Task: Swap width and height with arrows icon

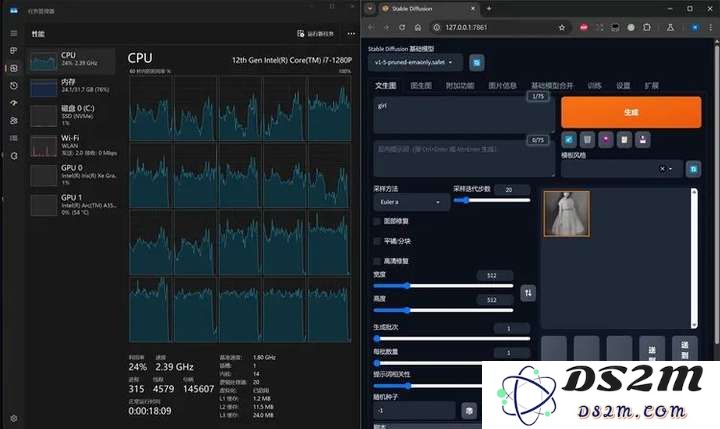Action: pyautogui.click(x=528, y=293)
